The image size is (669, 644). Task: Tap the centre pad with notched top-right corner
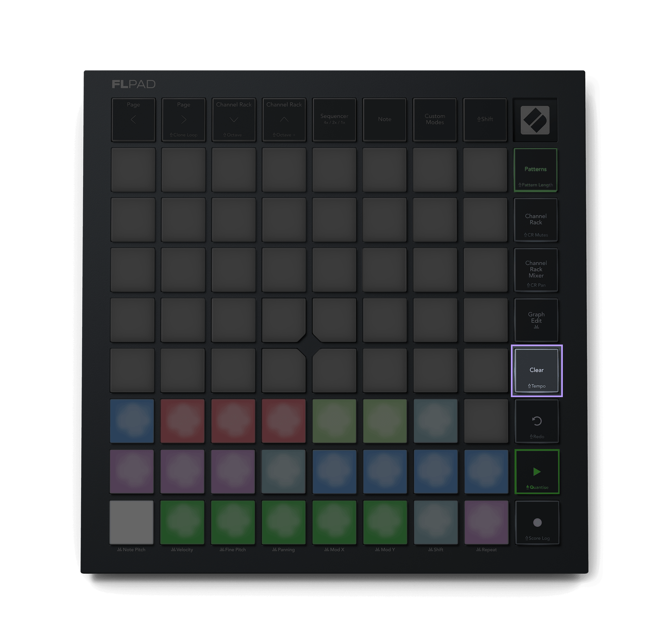(x=284, y=370)
